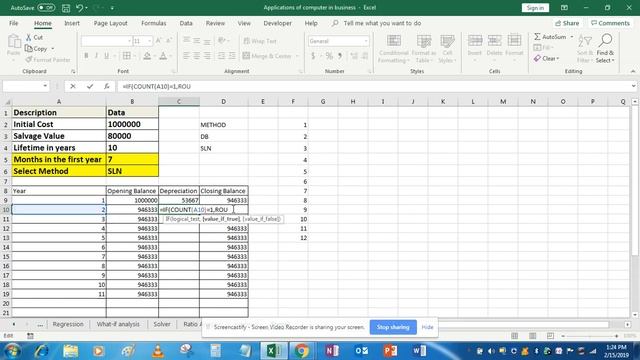Screen dimensions: 640x360
Task: Collapse the ribbon with the caret
Action: [633, 71]
